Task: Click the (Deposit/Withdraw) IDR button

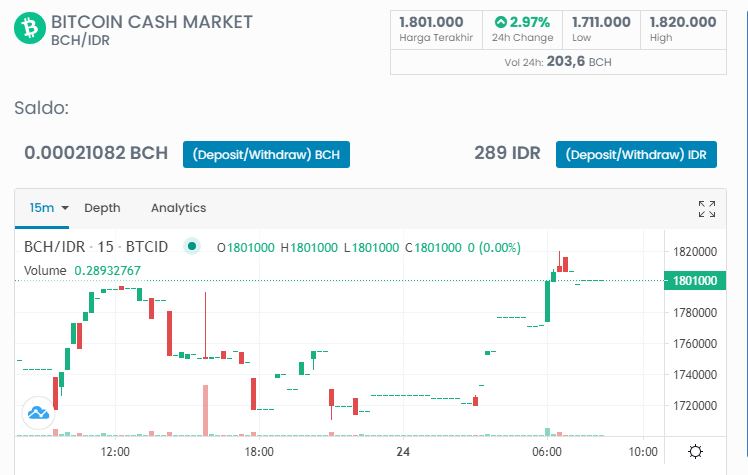Action: [636, 155]
